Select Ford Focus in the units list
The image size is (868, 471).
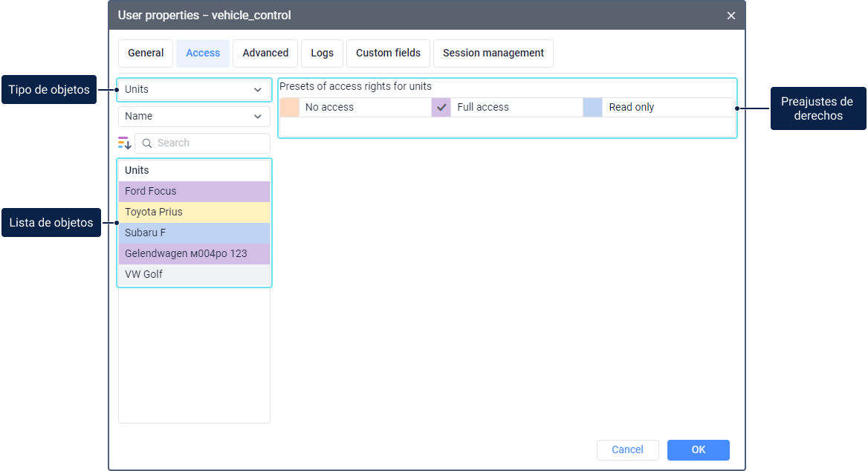(194, 192)
